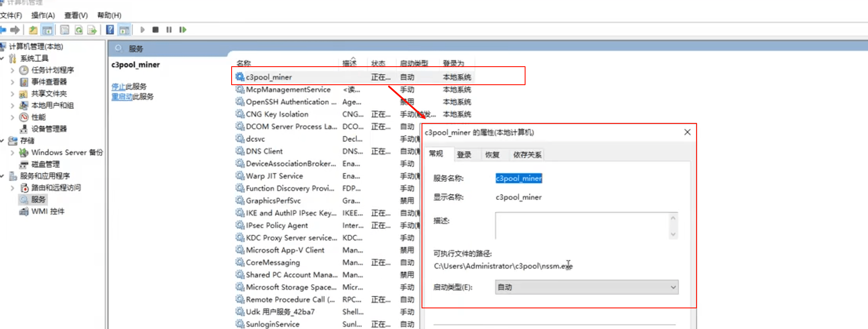Stop the service with the stop toolbar icon
868x329 pixels.
tap(156, 30)
